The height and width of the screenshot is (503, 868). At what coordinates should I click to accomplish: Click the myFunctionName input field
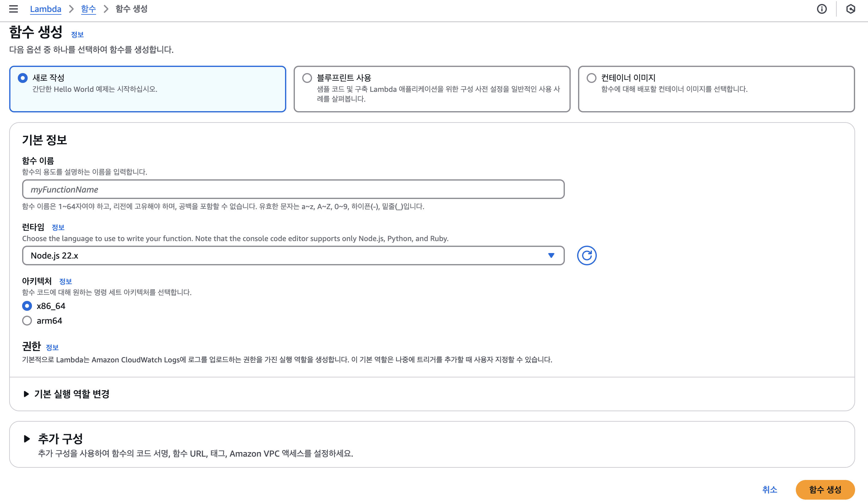point(293,189)
